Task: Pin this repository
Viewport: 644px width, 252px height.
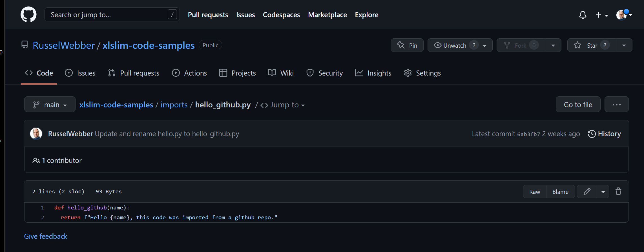Action: tap(407, 45)
